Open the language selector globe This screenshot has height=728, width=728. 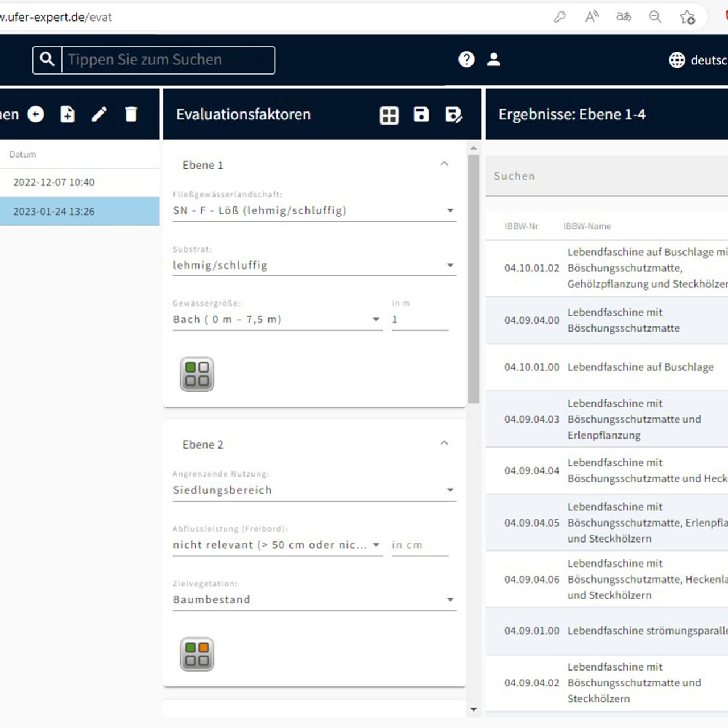[x=677, y=60]
